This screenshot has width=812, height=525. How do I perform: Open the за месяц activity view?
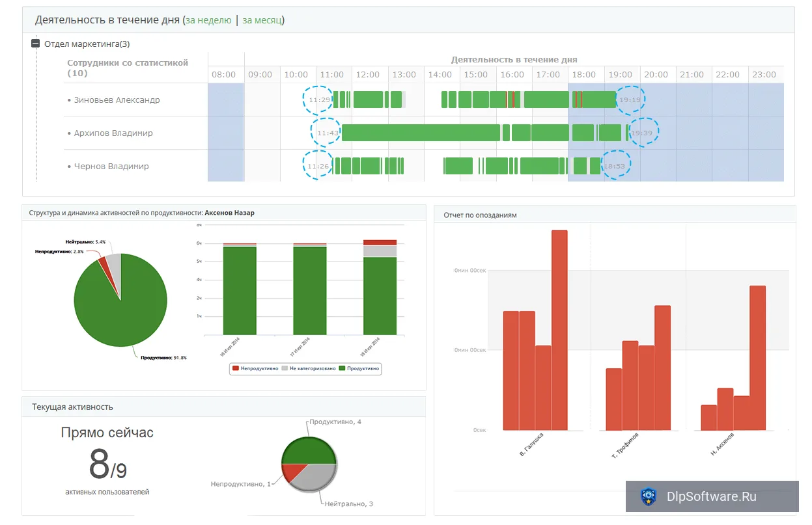tap(262, 20)
